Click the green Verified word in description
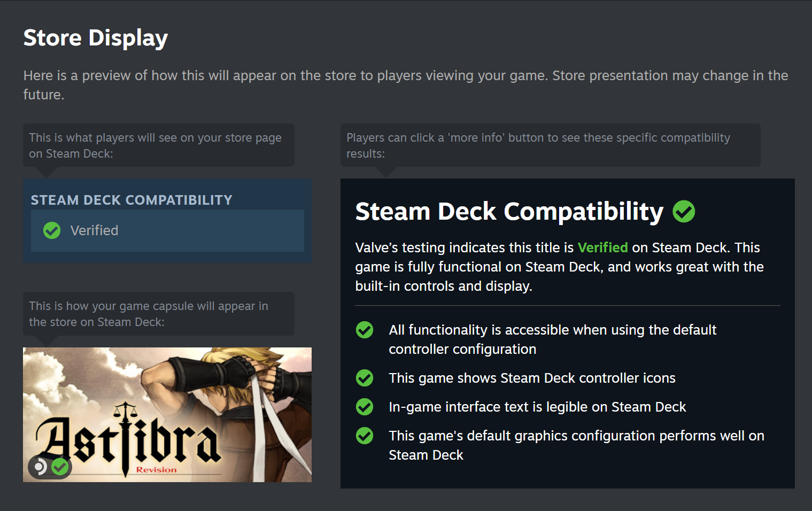Image resolution: width=812 pixels, height=511 pixels. pyautogui.click(x=602, y=247)
